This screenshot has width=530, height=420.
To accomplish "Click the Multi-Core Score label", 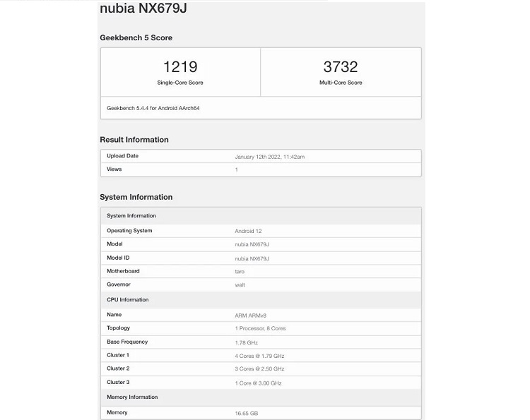I will coord(341,83).
